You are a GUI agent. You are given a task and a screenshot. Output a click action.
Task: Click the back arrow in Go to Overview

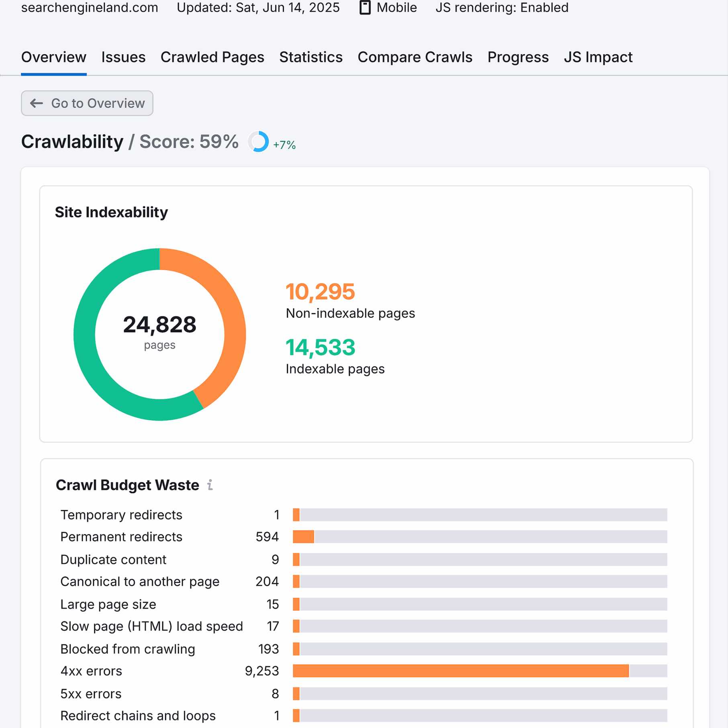point(37,103)
